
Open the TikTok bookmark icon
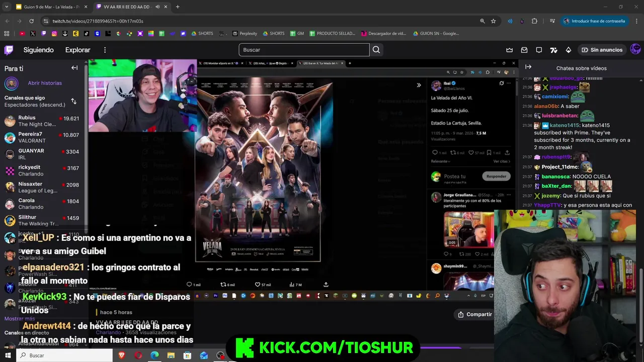[x=87, y=34]
